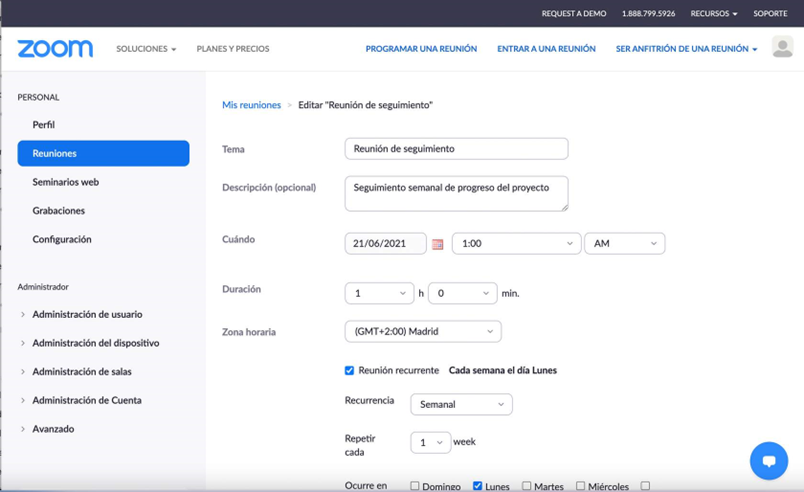
Task: Click the 1.888.799.5926 phone number
Action: (648, 13)
